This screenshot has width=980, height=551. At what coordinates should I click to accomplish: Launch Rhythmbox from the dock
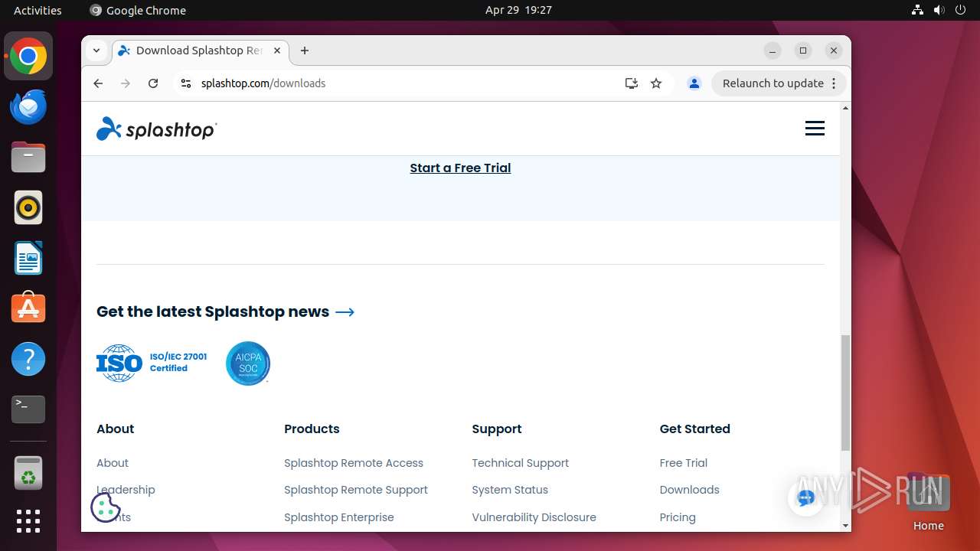tap(28, 207)
